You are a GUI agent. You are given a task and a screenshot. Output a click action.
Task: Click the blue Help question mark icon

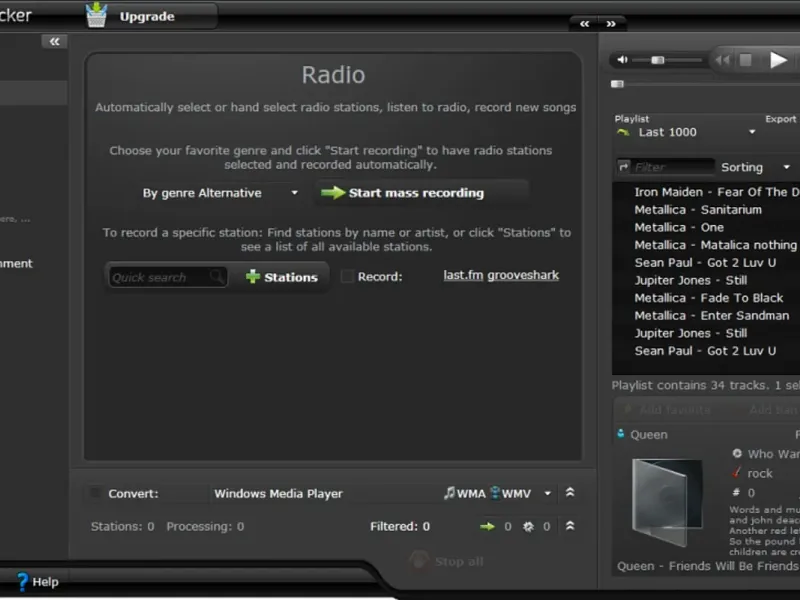tap(22, 581)
